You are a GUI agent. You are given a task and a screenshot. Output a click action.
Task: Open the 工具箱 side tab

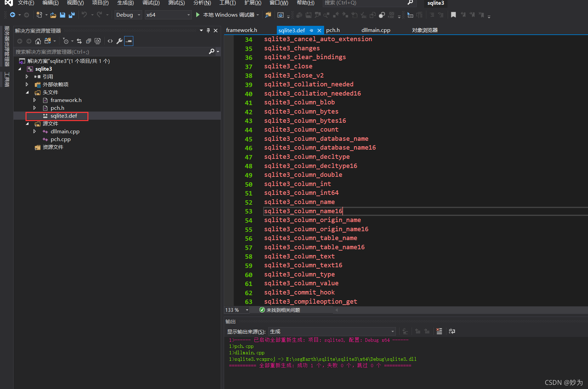click(x=6, y=80)
